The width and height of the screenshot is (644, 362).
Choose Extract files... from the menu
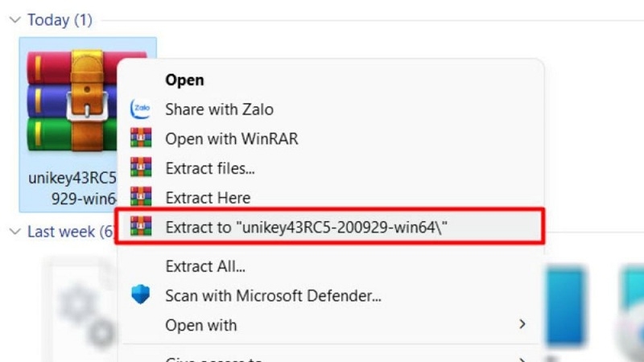210,168
